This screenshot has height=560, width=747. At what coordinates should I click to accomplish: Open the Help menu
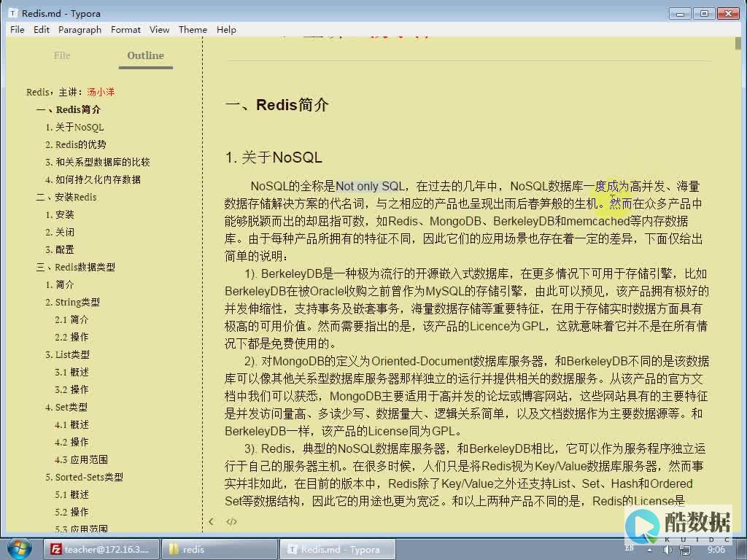226,29
